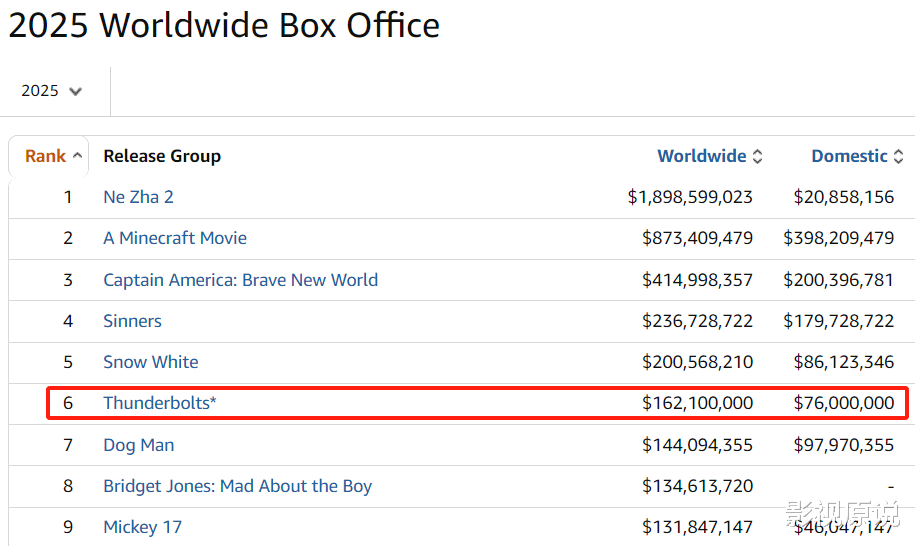Image resolution: width=915 pixels, height=546 pixels.
Task: Click Thunderbolts* domestic gross $76,000,000
Action: (844, 403)
